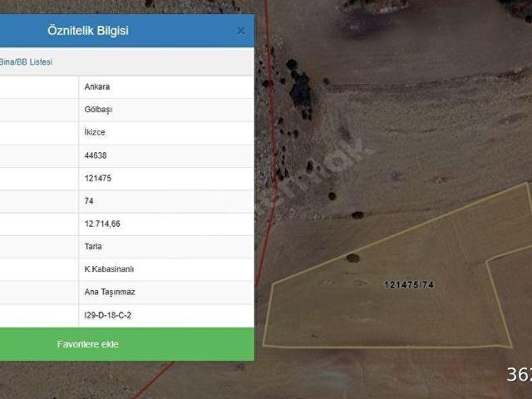Select the Gölbaşı value cell
The height and width of the screenshot is (399, 532).
tap(166, 110)
